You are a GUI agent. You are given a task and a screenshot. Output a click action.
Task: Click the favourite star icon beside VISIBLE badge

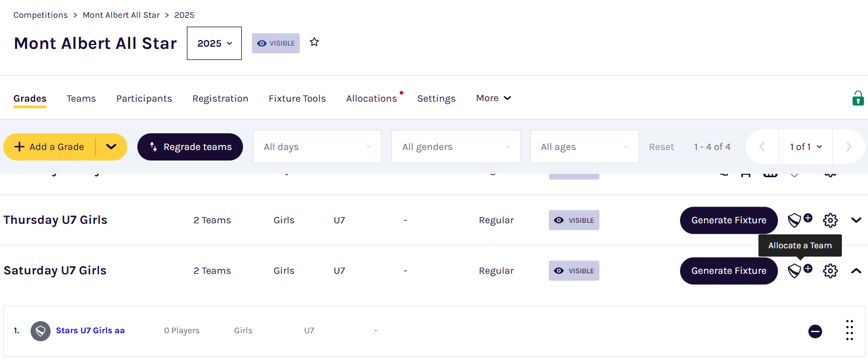pos(314,42)
